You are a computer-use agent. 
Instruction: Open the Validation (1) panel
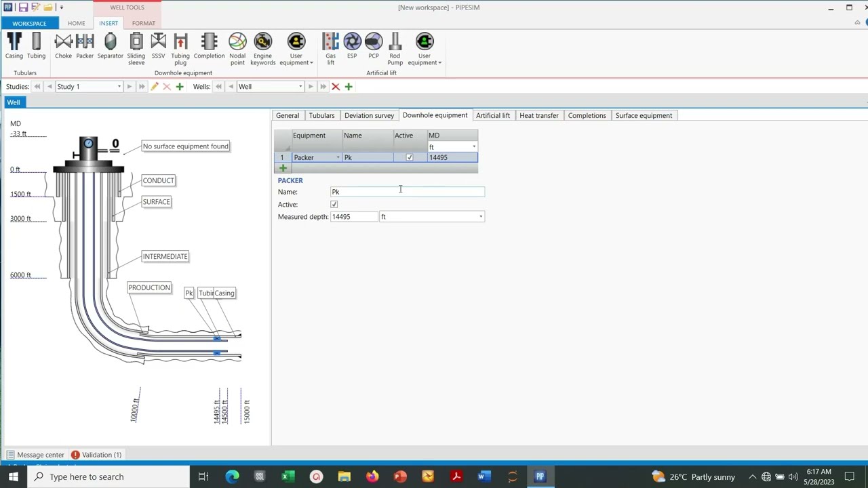tap(96, 455)
